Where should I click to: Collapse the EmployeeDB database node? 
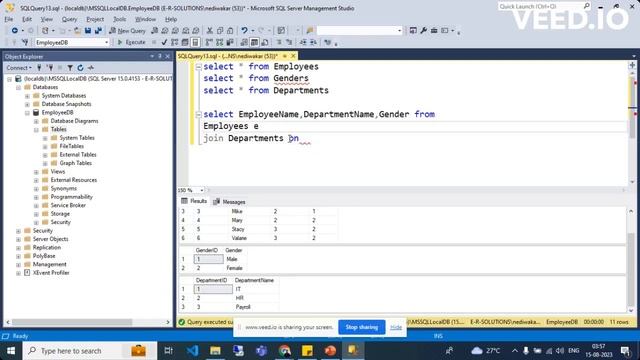coord(27,113)
